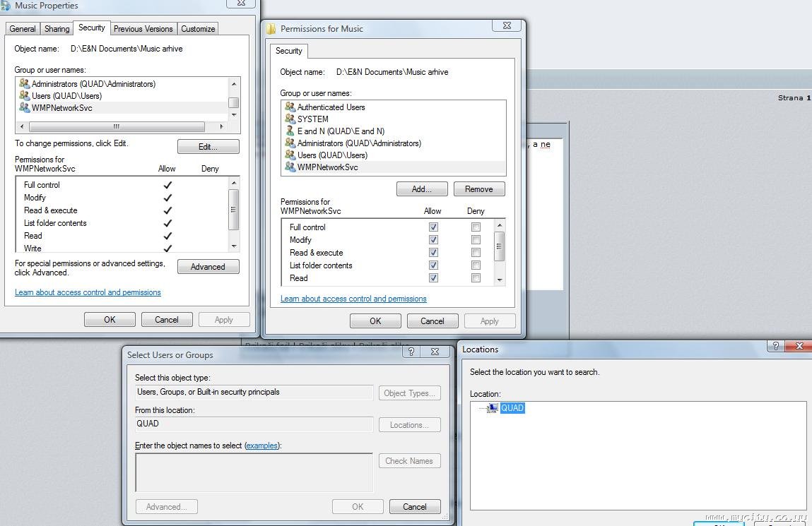Select the Security tab in Music Properties
The width and height of the screenshot is (812, 526).
tap(92, 28)
